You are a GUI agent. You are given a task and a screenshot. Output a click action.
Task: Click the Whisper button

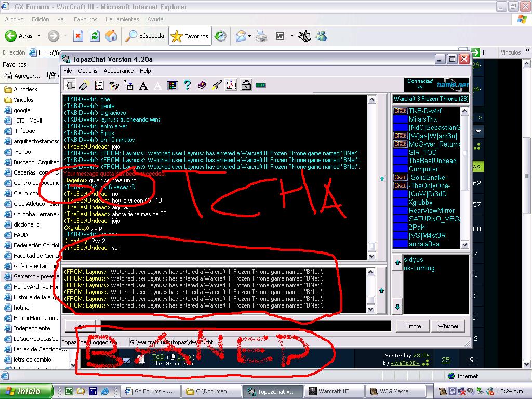coord(448,326)
